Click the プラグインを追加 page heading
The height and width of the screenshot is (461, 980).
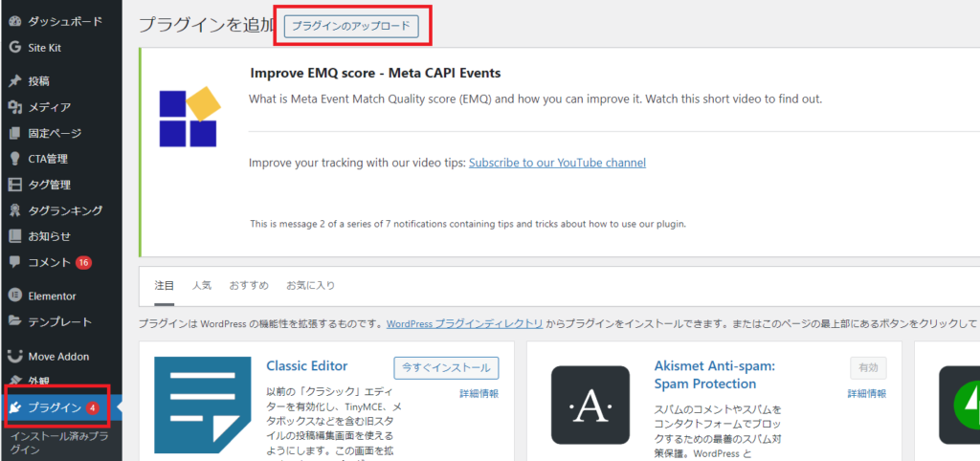[207, 26]
